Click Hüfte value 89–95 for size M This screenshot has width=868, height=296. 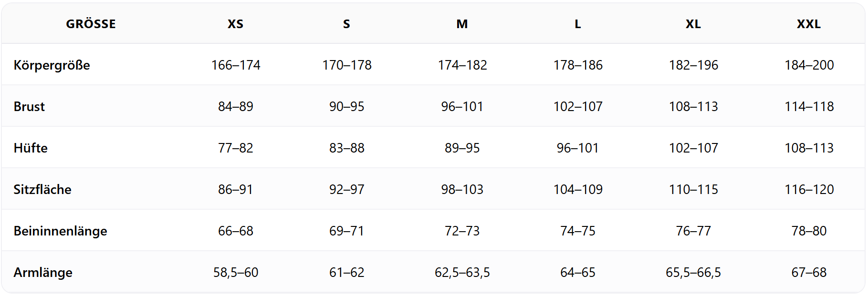tap(462, 148)
